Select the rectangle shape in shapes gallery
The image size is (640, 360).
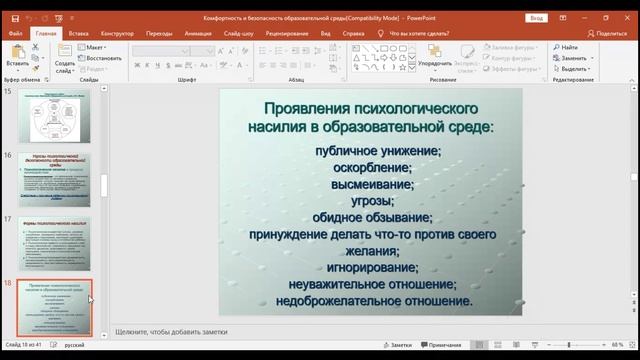point(384,49)
